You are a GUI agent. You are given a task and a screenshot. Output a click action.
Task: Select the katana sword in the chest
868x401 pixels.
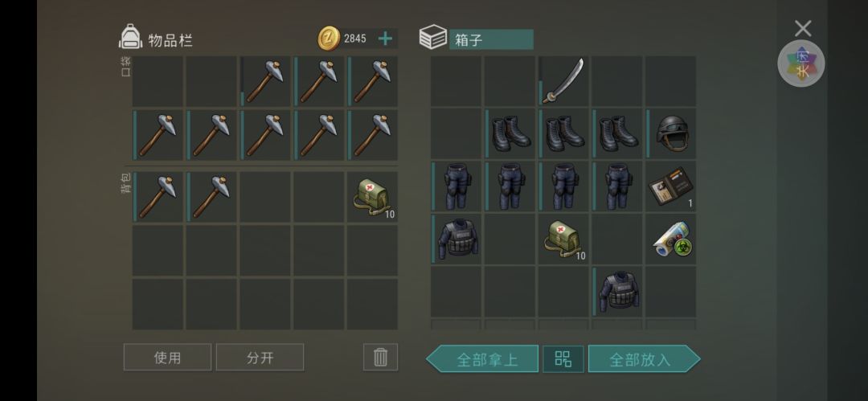coord(563,81)
